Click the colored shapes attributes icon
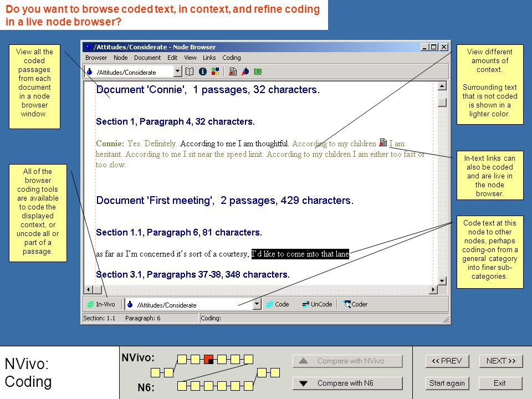Image resolution: width=532 pixels, height=399 pixels. click(215, 71)
